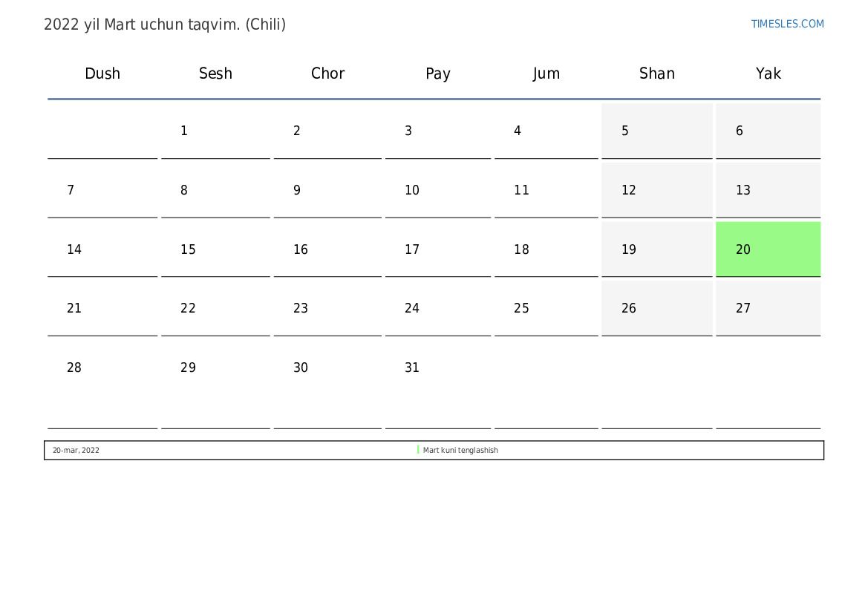This screenshot has width=868, height=614.
Task: Select day 18 in the Jum column
Action: pos(521,250)
